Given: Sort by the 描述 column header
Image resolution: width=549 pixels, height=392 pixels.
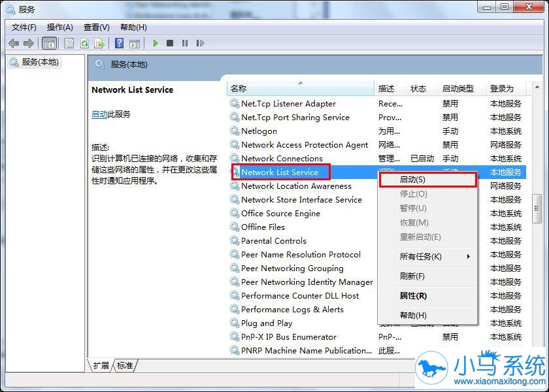Looking at the screenshot, I should coord(390,89).
